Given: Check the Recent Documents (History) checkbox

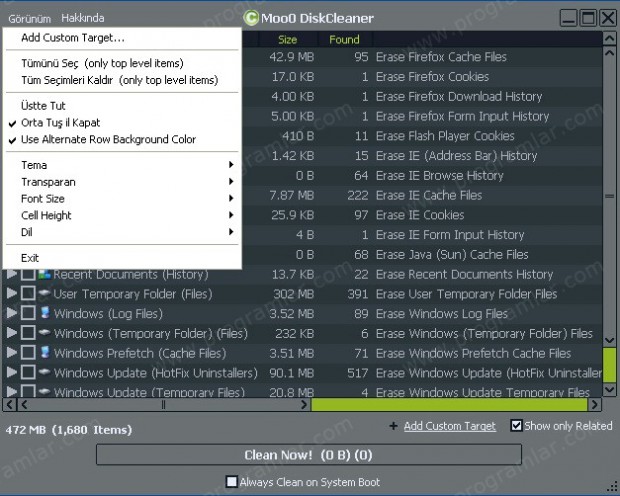Looking at the screenshot, I should tap(28, 274).
